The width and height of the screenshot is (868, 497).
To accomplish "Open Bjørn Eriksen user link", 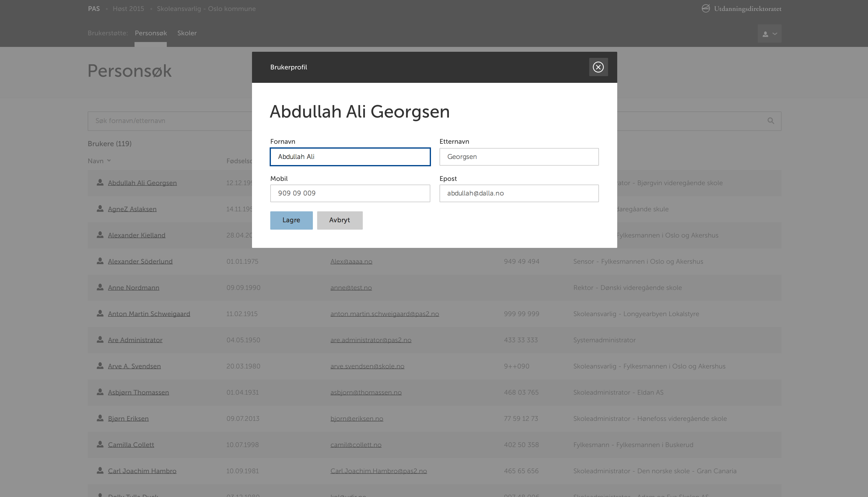I will pos(128,419).
